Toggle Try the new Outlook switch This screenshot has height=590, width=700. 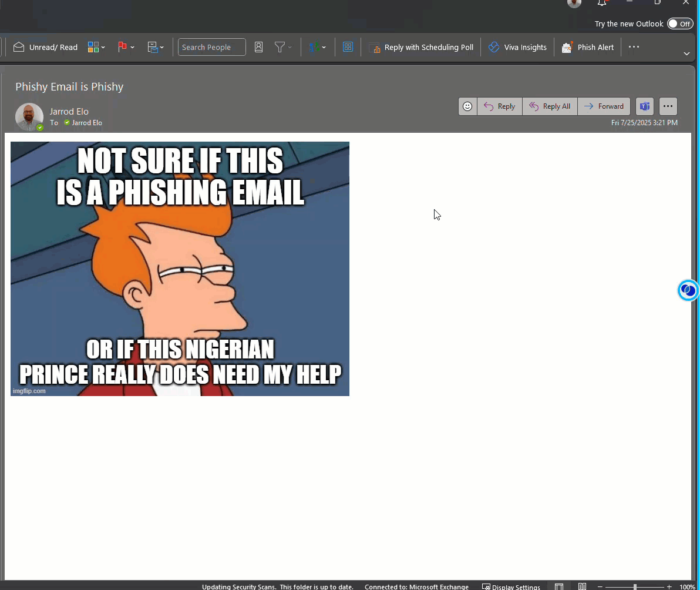[680, 24]
